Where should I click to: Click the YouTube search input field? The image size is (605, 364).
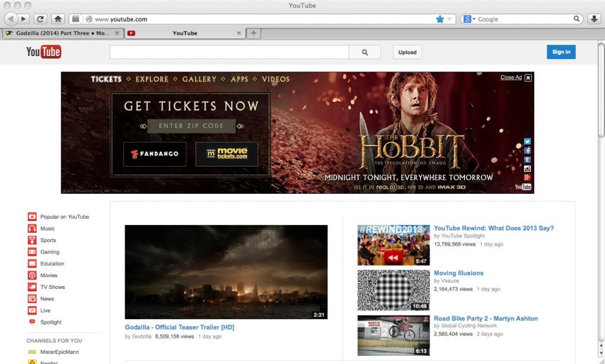229,52
